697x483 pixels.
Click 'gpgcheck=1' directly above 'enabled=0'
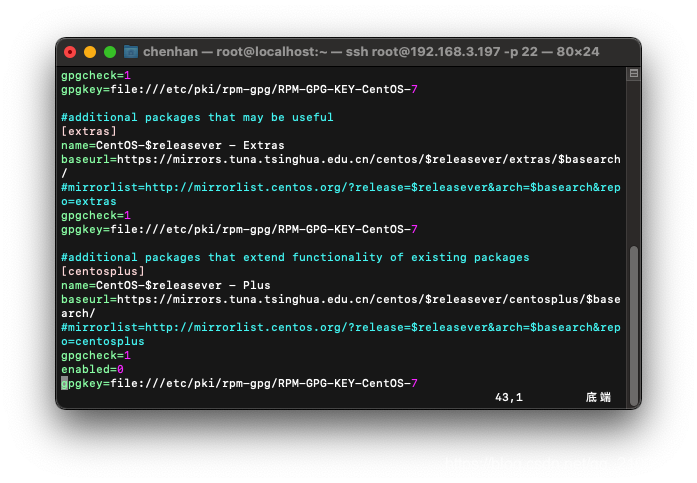tap(96, 355)
